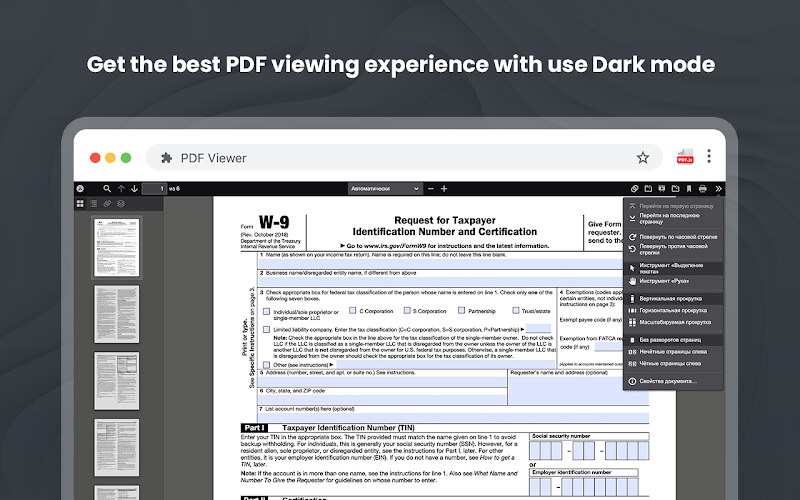
Task: Click the 'из 6' page count label
Action: [174, 189]
